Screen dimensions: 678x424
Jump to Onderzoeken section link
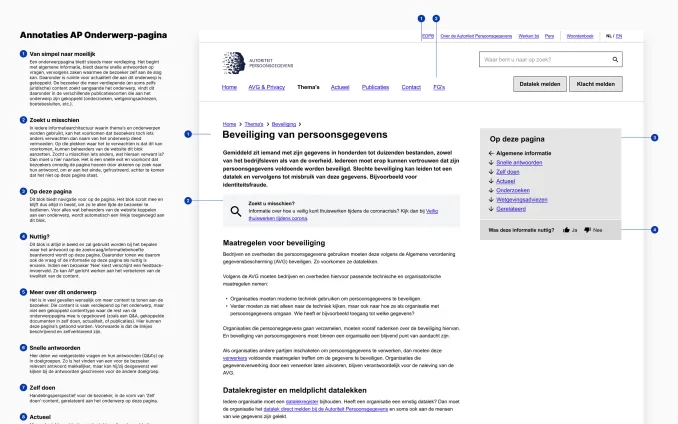[513, 190]
